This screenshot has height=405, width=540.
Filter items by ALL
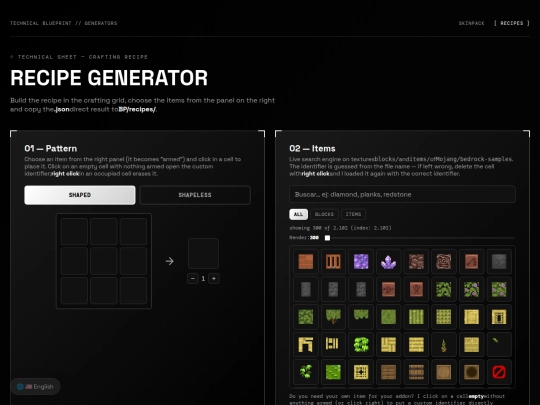pos(298,214)
